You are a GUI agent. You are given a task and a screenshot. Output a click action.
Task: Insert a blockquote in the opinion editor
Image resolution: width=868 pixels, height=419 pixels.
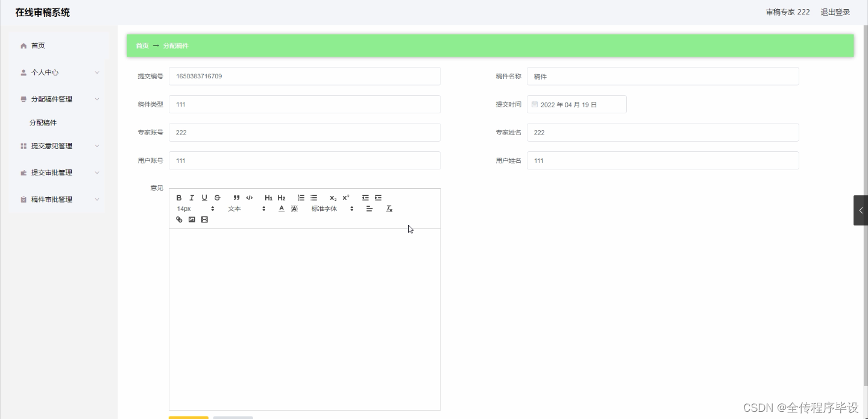(236, 197)
